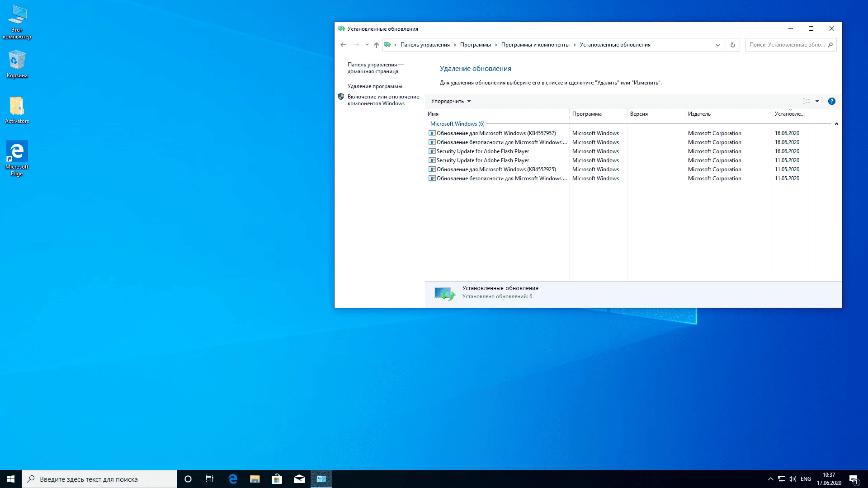The height and width of the screenshot is (488, 868).
Task: Open Microsoft Store from taskbar
Action: coord(277,479)
